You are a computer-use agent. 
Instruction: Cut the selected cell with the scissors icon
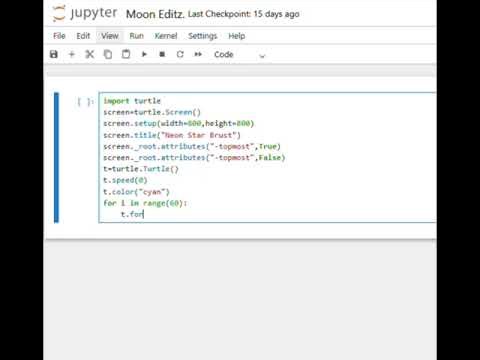tap(90, 54)
